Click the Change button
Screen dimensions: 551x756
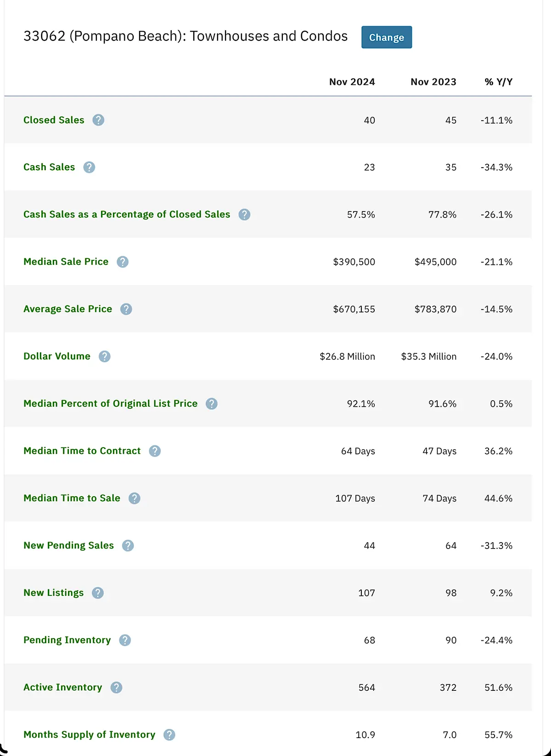[387, 37]
